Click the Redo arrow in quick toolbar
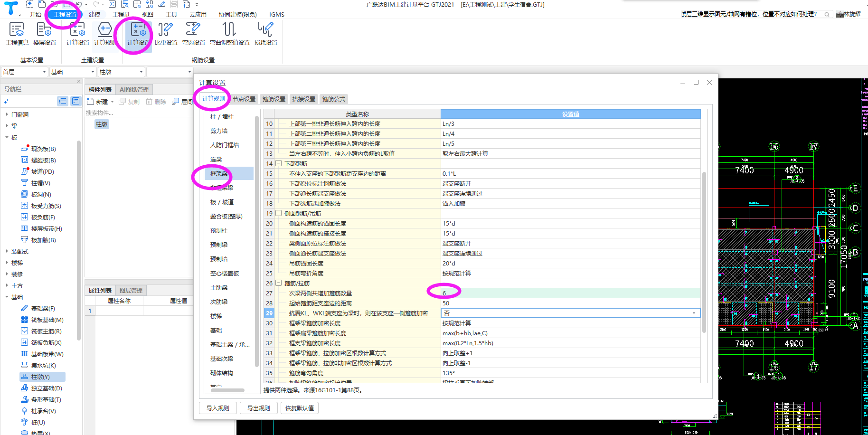Viewport: 868px width, 435px height. [96, 4]
